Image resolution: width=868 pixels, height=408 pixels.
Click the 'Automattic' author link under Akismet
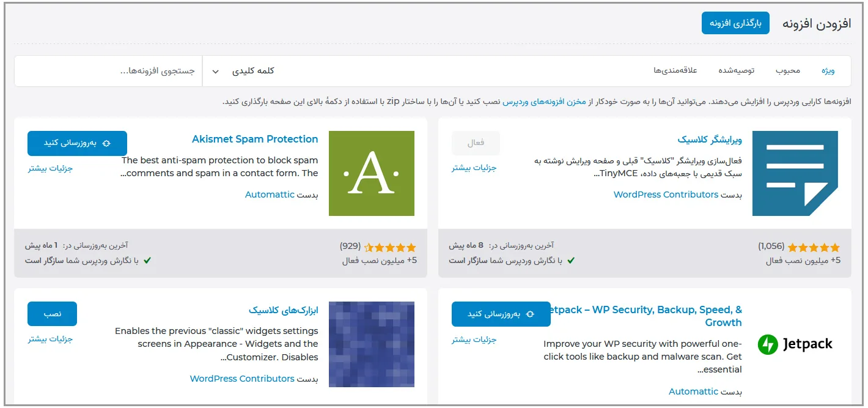(270, 195)
